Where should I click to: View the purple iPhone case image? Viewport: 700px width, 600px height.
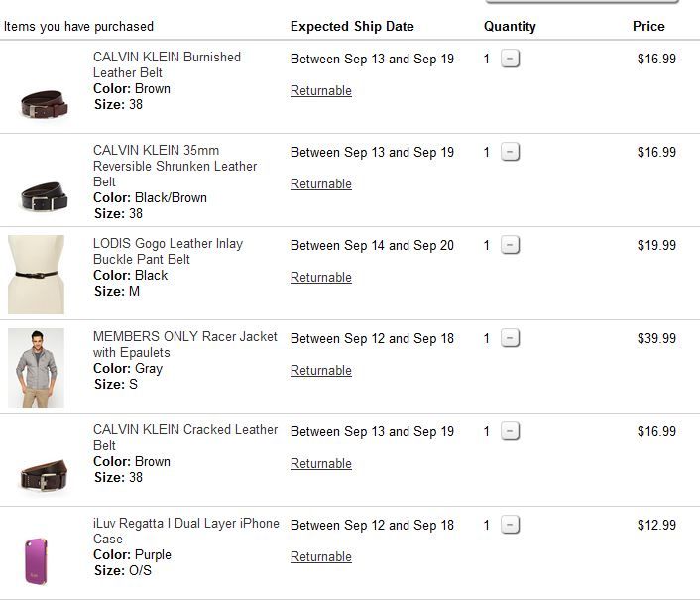click(x=36, y=560)
